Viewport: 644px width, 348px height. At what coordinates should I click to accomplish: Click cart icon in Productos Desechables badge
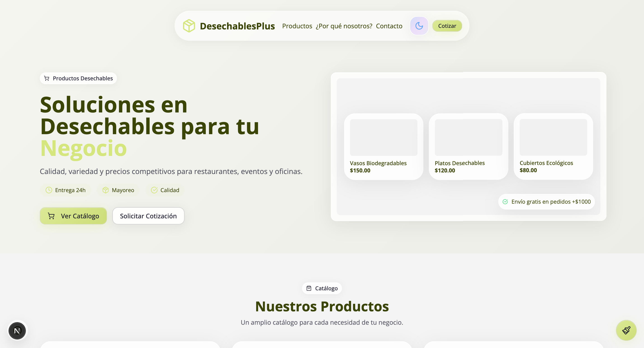(x=47, y=78)
